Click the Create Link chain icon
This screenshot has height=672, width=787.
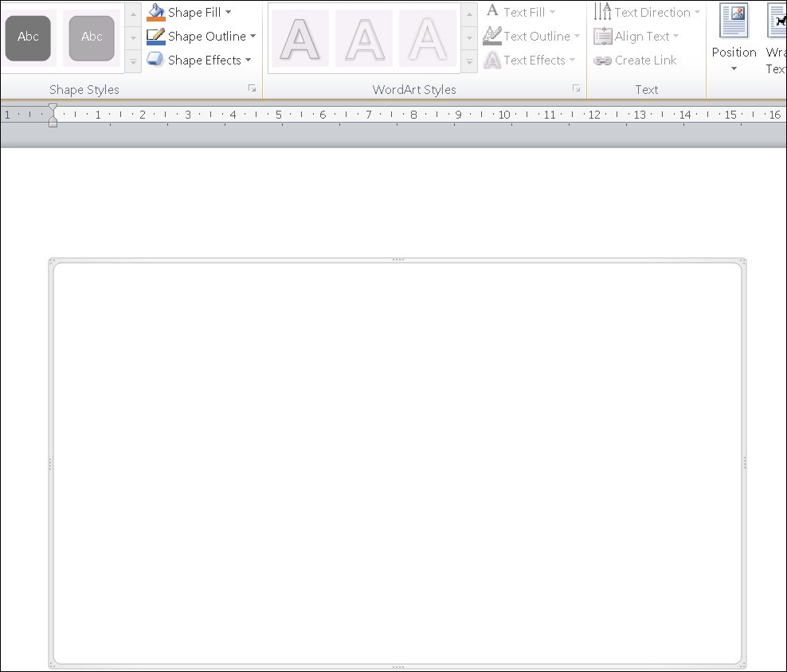coord(602,61)
